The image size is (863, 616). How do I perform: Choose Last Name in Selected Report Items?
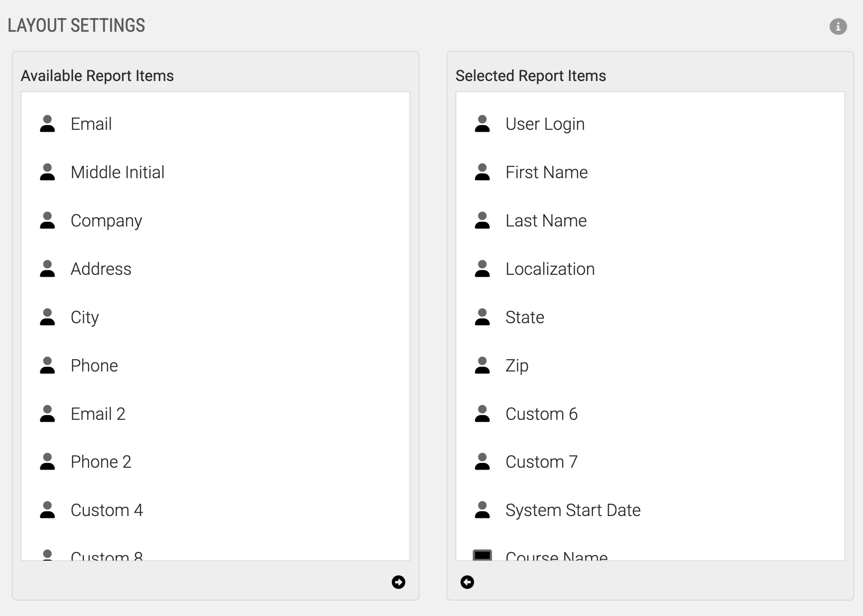point(546,221)
